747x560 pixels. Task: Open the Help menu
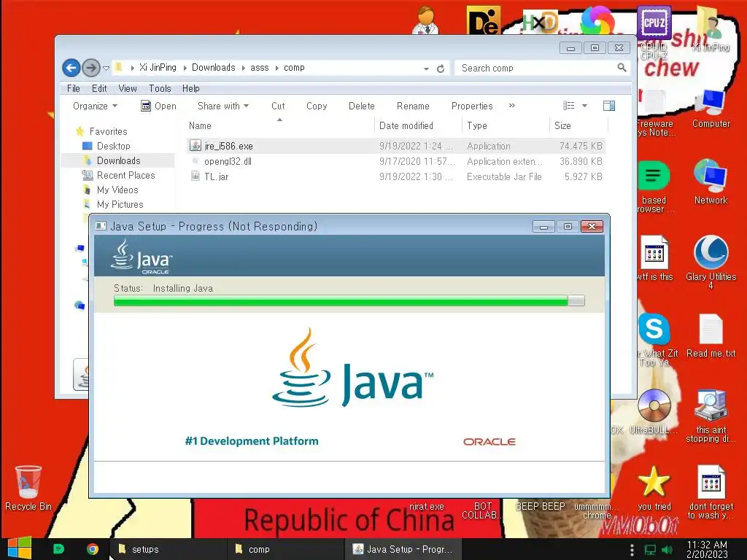190,88
